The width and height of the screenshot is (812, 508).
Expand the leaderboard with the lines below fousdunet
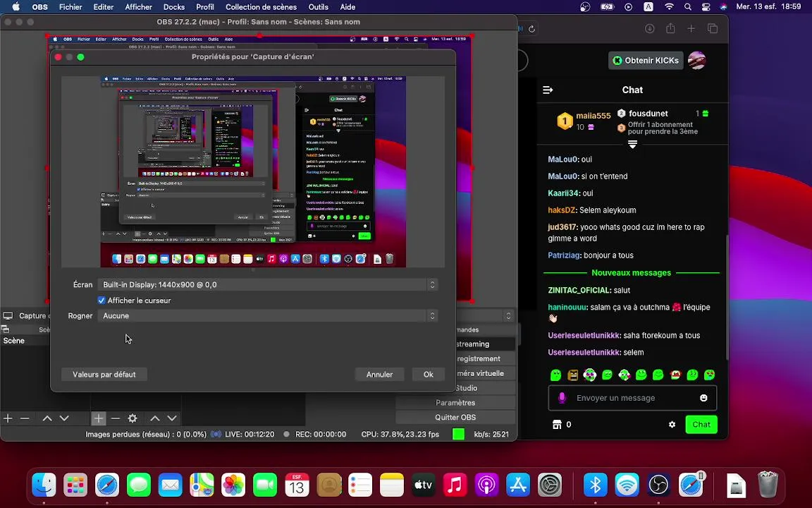point(632,144)
